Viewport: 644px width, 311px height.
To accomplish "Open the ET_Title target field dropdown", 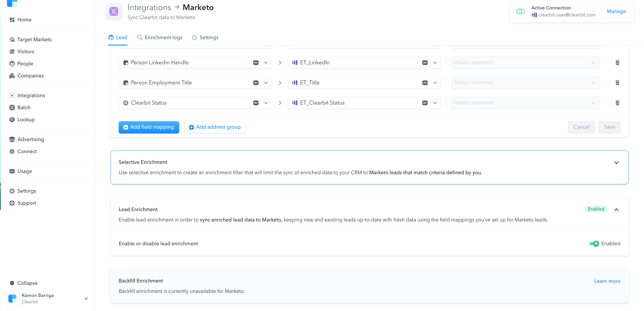I will point(364,83).
